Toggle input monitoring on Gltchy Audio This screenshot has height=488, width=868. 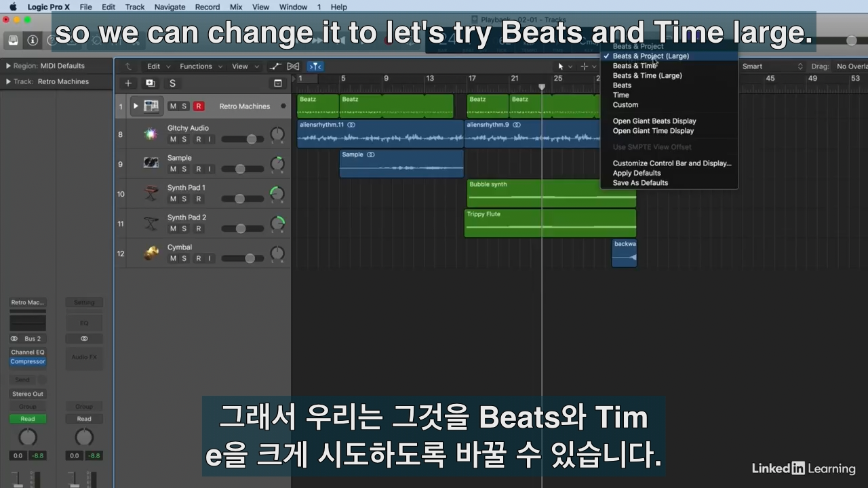209,139
